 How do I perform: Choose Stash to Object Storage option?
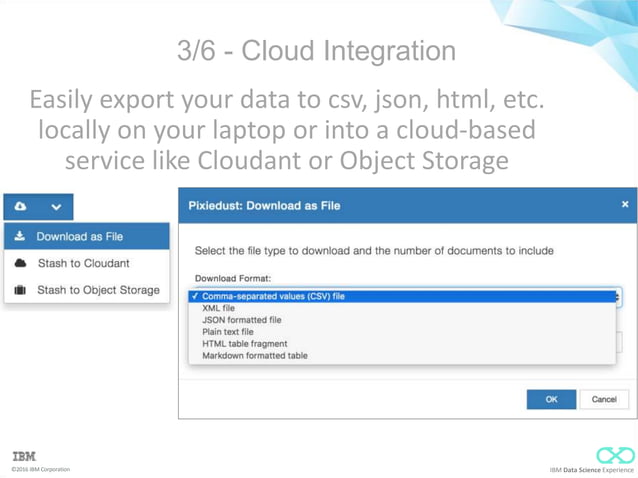tap(98, 290)
